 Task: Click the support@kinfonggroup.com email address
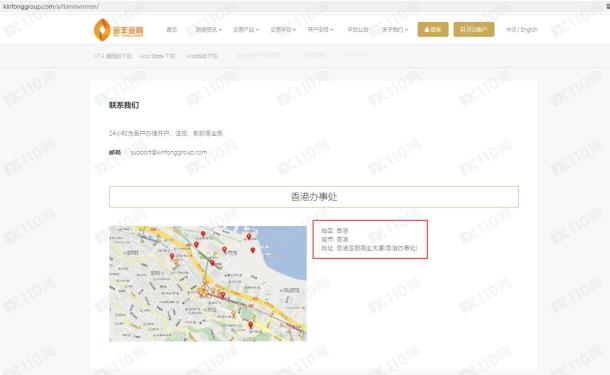168,152
